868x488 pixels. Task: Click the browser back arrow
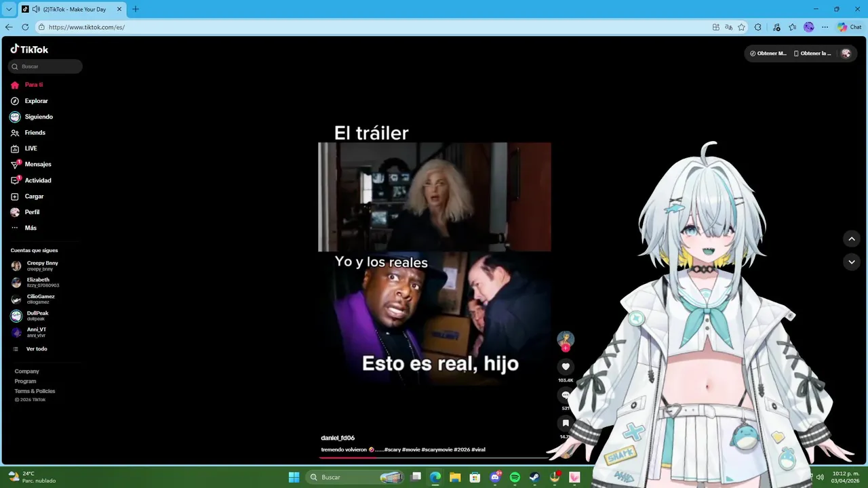point(9,27)
